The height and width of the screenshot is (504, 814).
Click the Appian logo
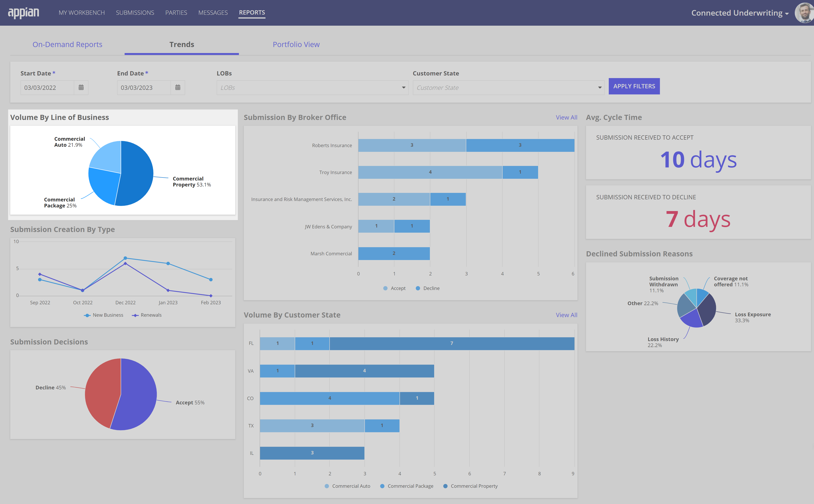23,13
